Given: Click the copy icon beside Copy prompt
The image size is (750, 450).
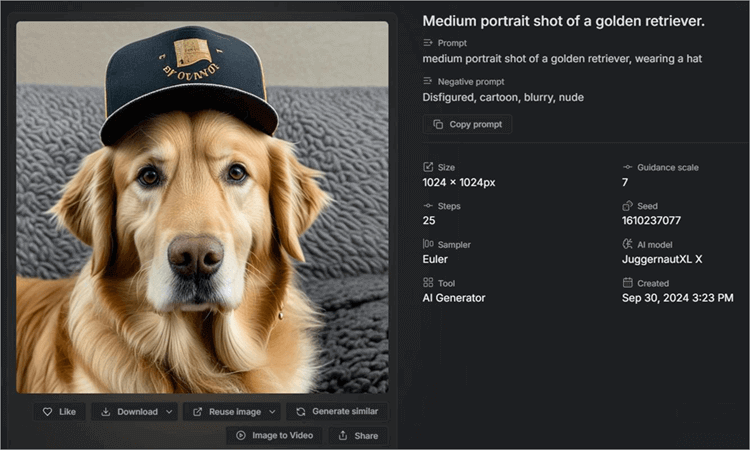Looking at the screenshot, I should click(x=438, y=125).
